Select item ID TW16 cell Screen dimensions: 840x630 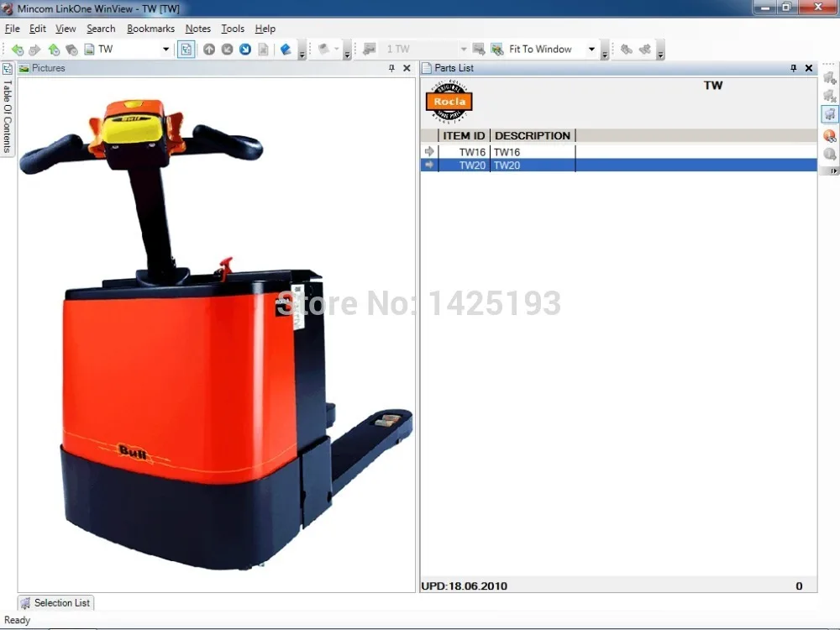click(x=464, y=152)
